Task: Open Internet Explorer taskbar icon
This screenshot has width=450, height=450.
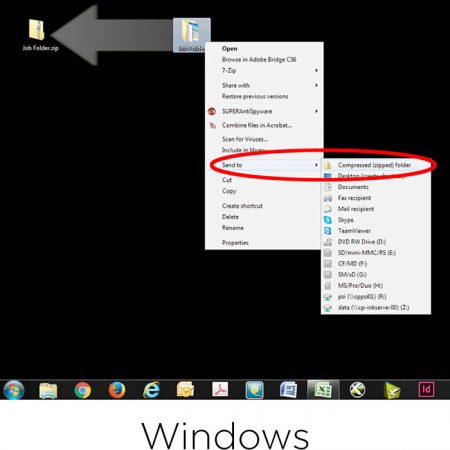Action: click(151, 390)
